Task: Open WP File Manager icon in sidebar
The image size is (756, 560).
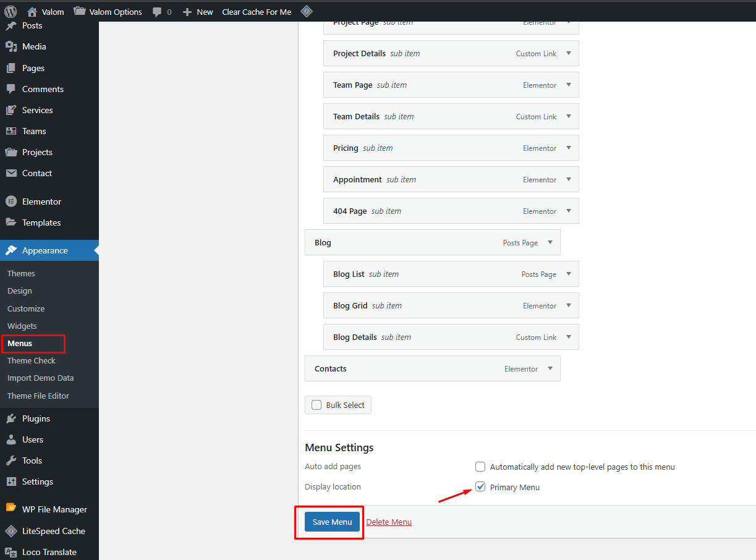Action: 11,509
